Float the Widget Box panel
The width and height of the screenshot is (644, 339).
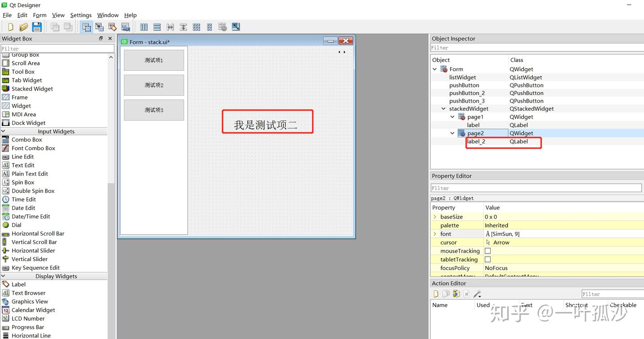102,38
